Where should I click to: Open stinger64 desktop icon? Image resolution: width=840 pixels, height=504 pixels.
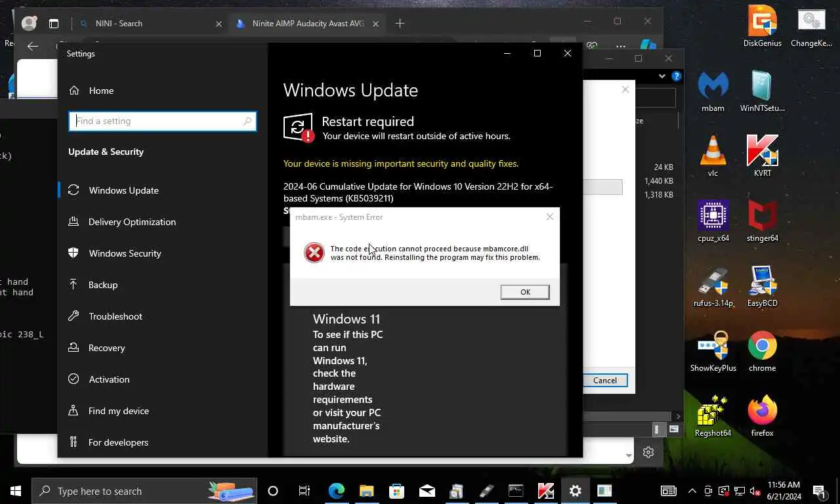point(762,221)
